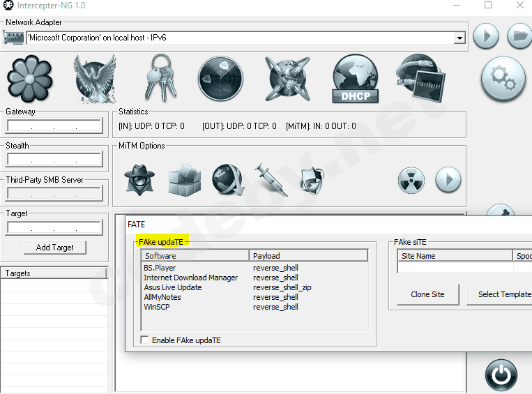This screenshot has width=532, height=394.
Task: Expand the Network Adapter dropdown
Action: pyautogui.click(x=459, y=38)
